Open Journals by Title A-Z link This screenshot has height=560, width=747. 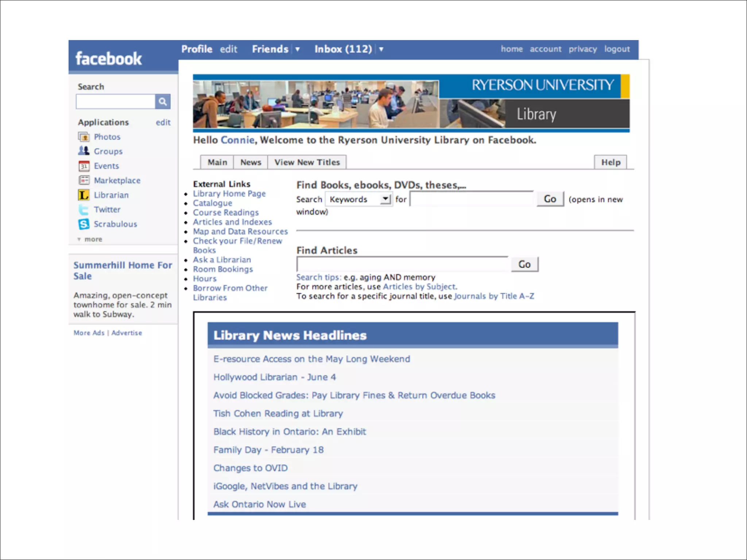pyautogui.click(x=494, y=296)
